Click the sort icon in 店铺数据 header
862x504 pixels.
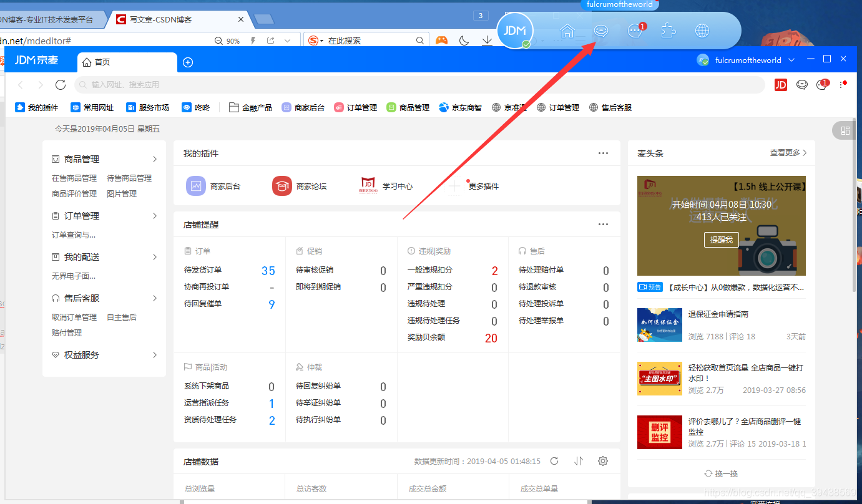click(579, 461)
